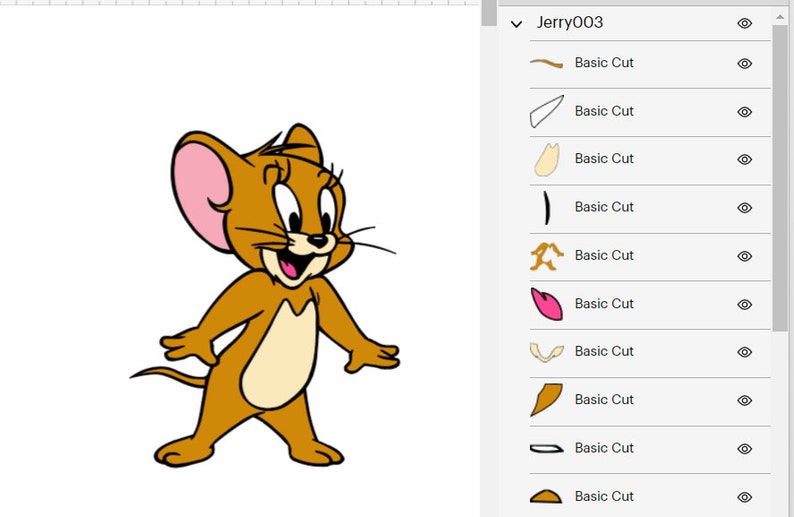The height and width of the screenshot is (517, 794).
Task: Hide the cream tuft shape layer
Action: [744, 160]
